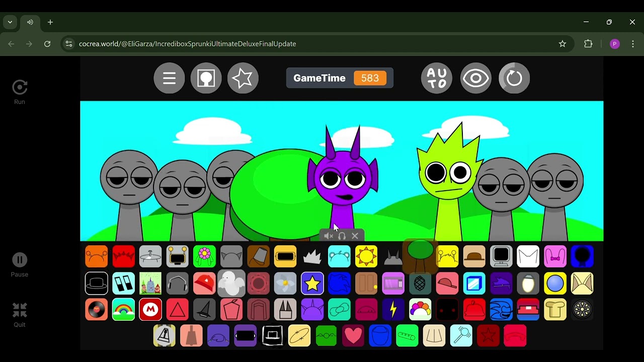Select the yellow visor goggles icon
The image size is (644, 362).
(285, 256)
